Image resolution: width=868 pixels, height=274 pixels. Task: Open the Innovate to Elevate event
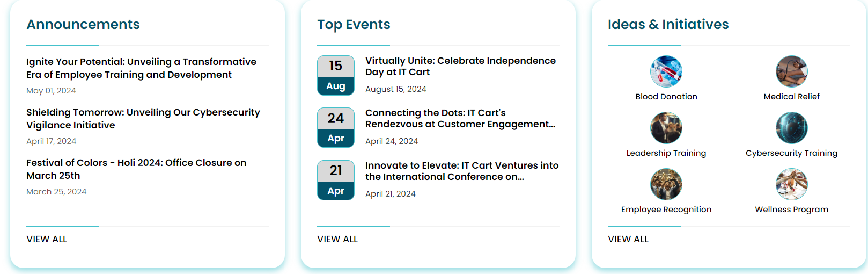click(462, 171)
